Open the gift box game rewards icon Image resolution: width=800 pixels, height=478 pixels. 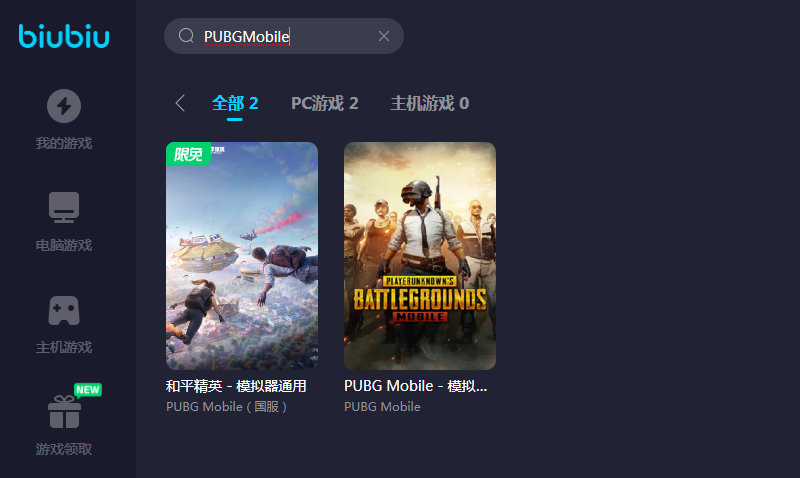pyautogui.click(x=64, y=412)
